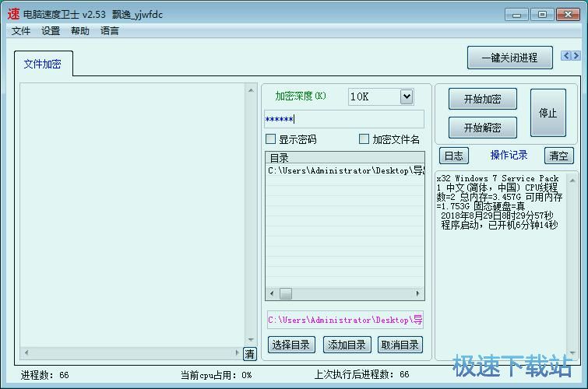The height and width of the screenshot is (389, 588).
Task: Click the 2018年8月29日 timestamp log line
Action: 497,216
